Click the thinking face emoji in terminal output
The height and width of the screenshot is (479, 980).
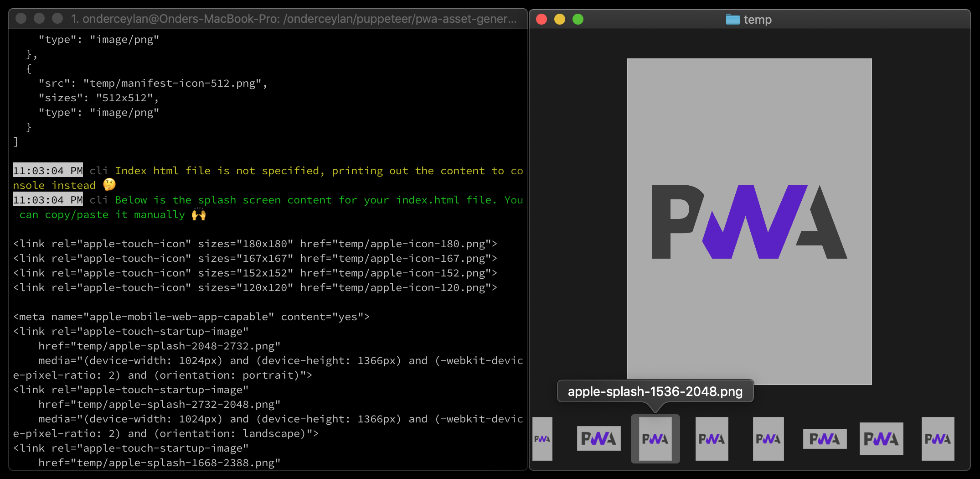(x=109, y=184)
